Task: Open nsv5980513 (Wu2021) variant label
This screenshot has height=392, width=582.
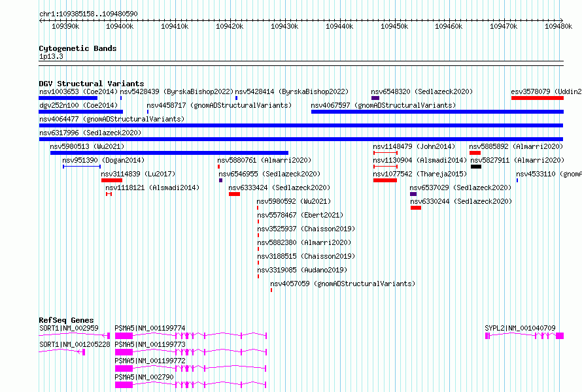Action: coord(87,146)
